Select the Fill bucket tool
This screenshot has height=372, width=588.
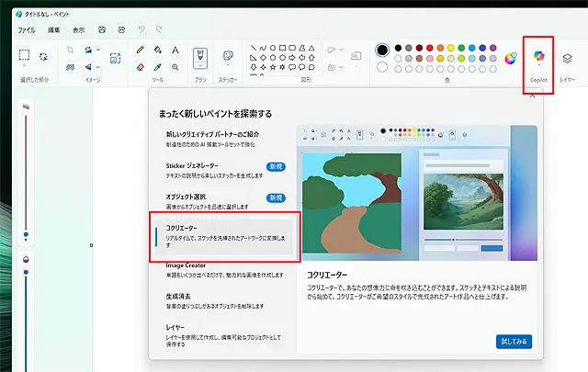[157, 50]
